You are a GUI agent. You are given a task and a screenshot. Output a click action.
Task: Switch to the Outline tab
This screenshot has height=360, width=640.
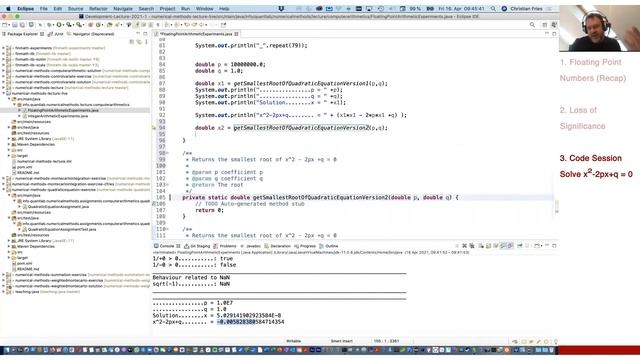pos(329,246)
